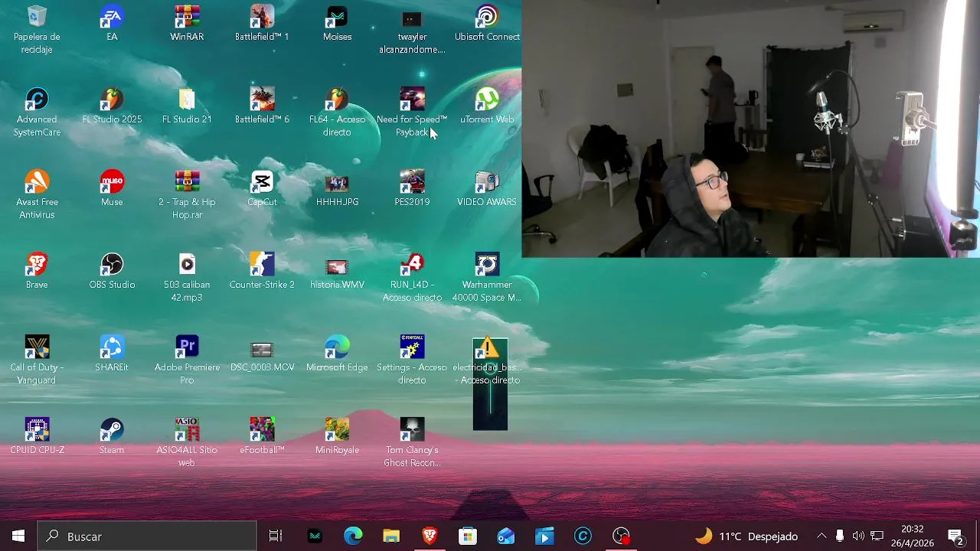Viewport: 980px width, 551px height.
Task: Open Warhammer 40000 Space Marine shortcut
Action: pos(487,277)
